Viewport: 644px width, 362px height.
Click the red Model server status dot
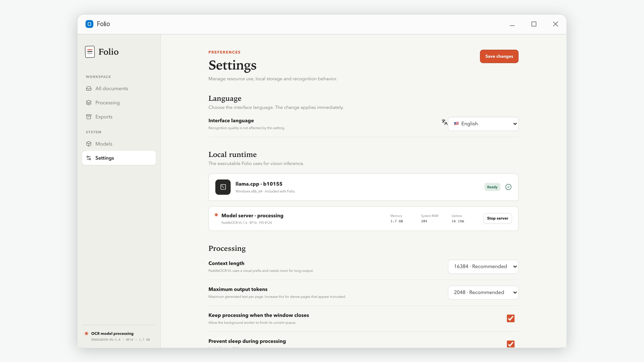click(216, 215)
